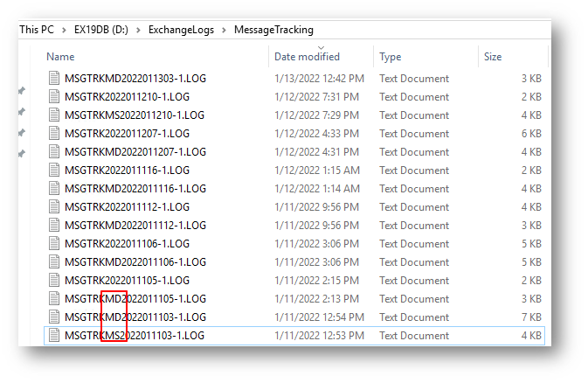Select file name MSGTRKMD2022011207-1.LOG
The width and height of the screenshot is (588, 383).
click(135, 152)
